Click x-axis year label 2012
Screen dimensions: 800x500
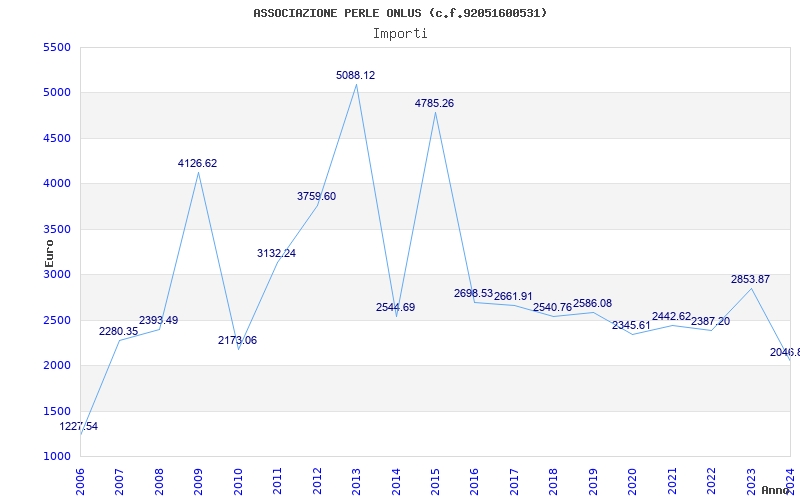coord(317,482)
